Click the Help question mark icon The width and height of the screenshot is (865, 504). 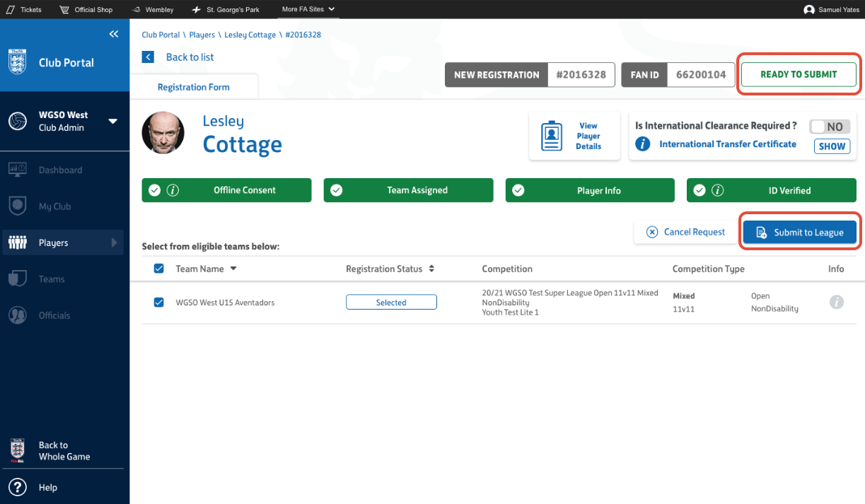18,487
